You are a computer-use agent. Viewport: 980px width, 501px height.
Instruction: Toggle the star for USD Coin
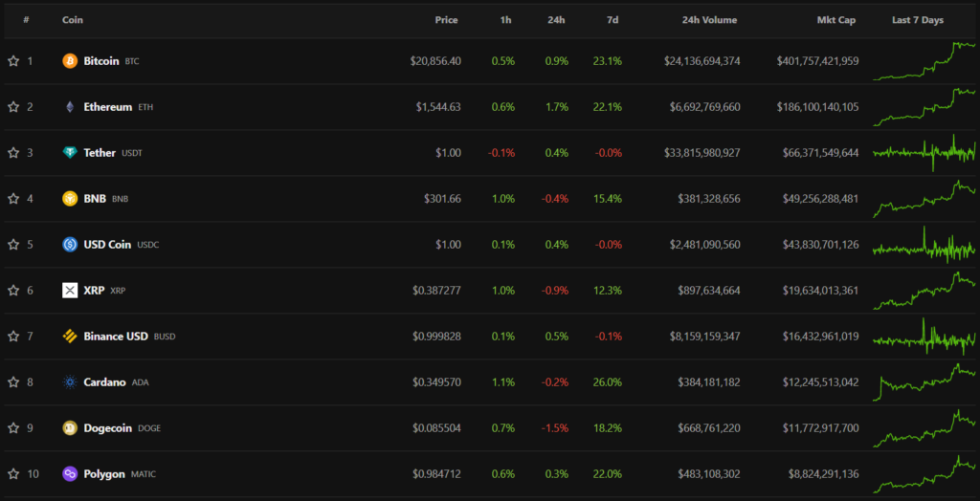pyautogui.click(x=13, y=244)
